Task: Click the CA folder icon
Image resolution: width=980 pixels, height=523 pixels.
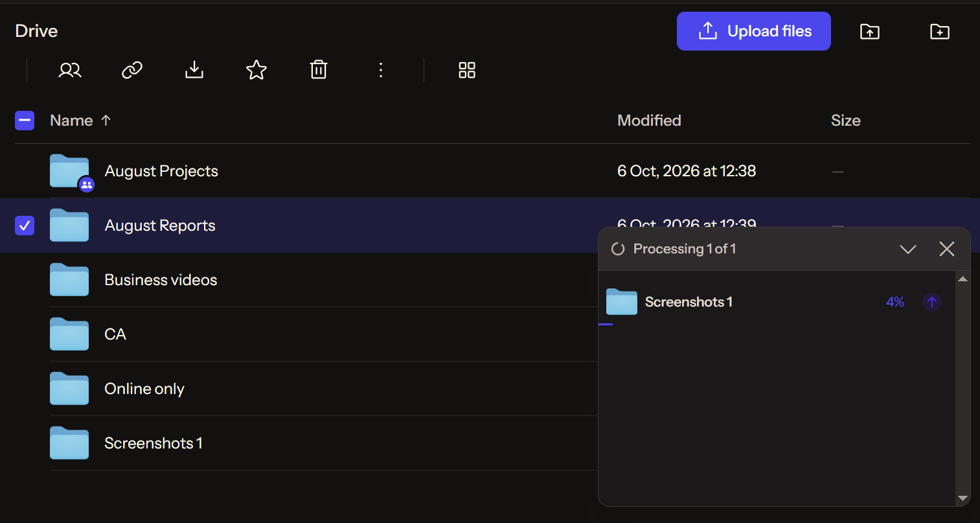Action: tap(69, 334)
